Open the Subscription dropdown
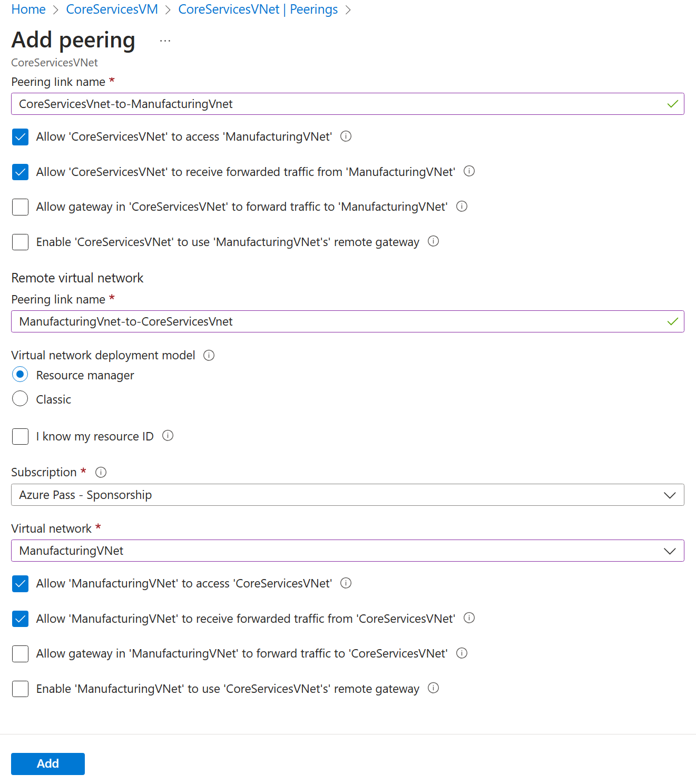This screenshot has width=696, height=784. (670, 495)
